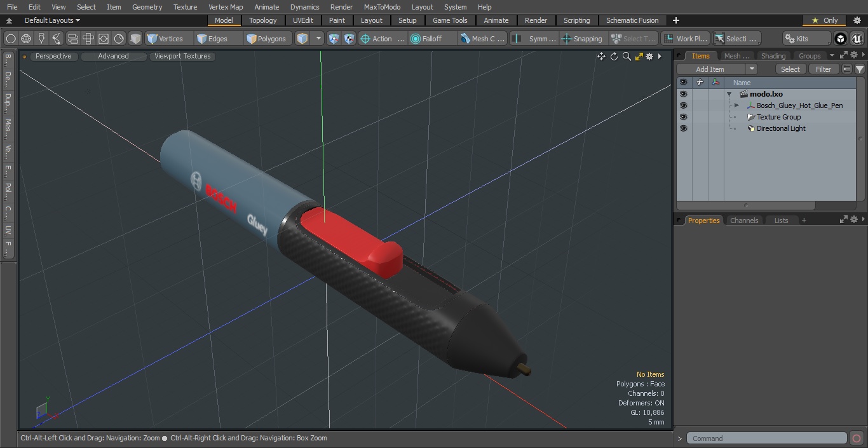Collapse the modo.lxo tree node
This screenshot has height=448, width=868.
coord(729,94)
